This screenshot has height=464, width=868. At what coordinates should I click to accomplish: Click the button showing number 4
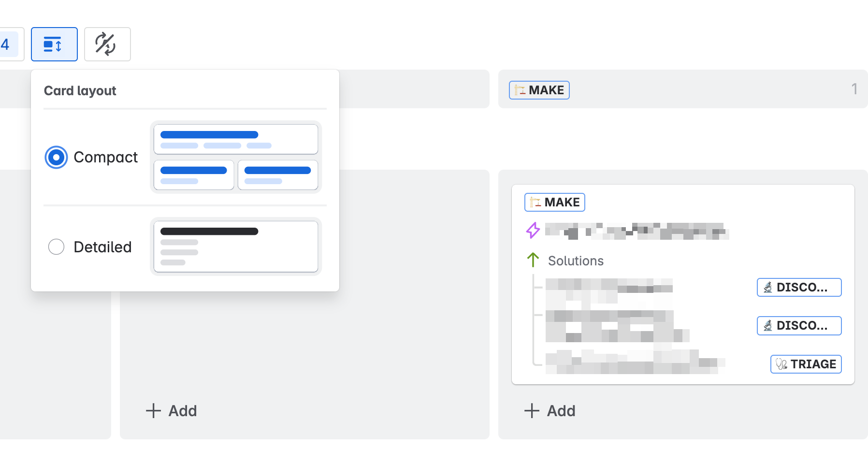pos(10,44)
